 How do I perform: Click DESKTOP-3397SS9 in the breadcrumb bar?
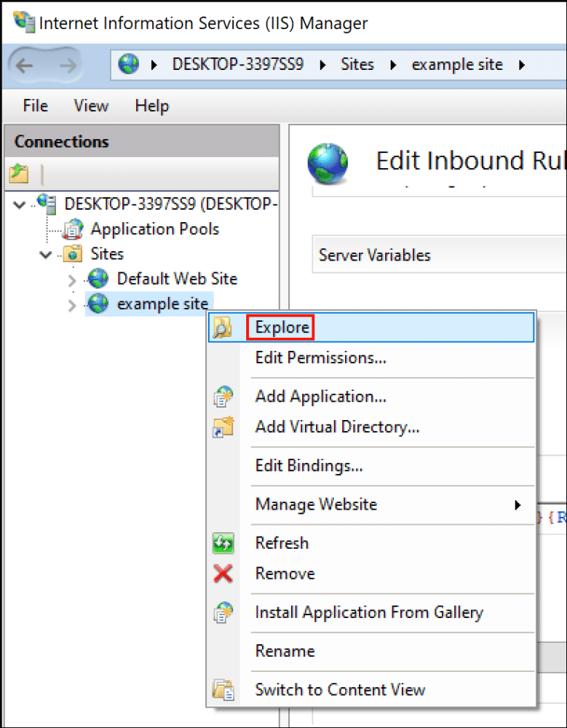point(237,64)
